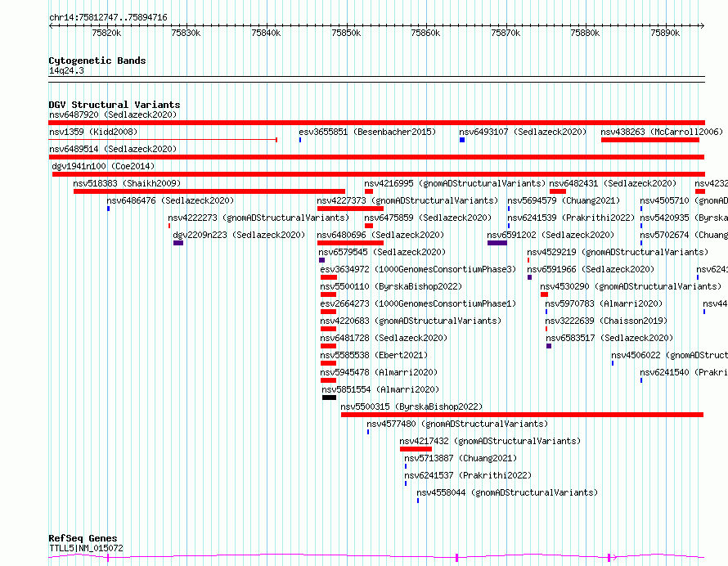
Task: Open the dgv1941n100 (Coe2014) label
Action: (103, 166)
